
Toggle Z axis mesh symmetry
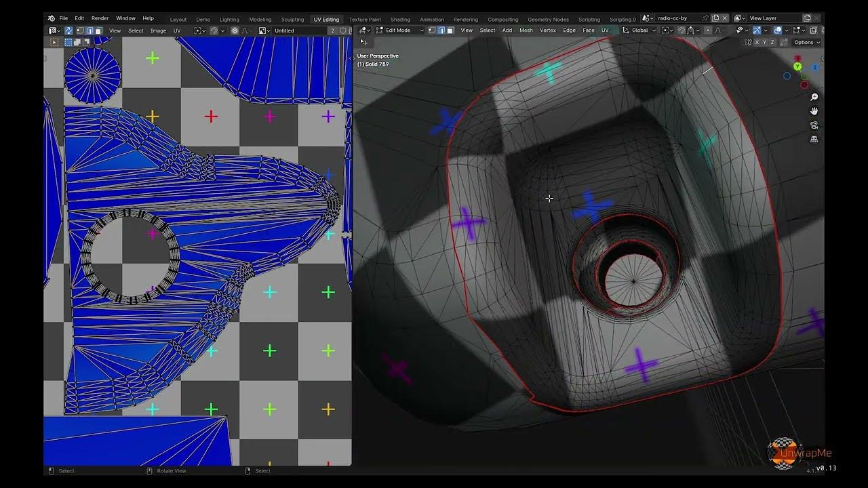[772, 42]
